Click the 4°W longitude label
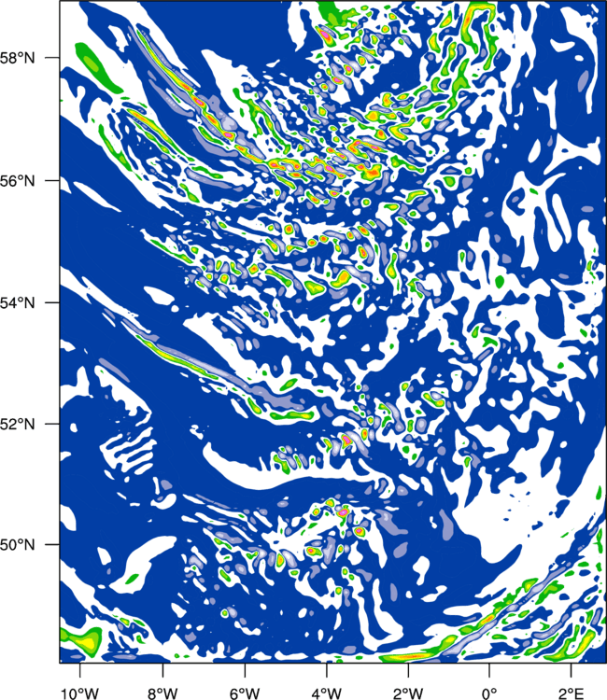 (x=327, y=693)
